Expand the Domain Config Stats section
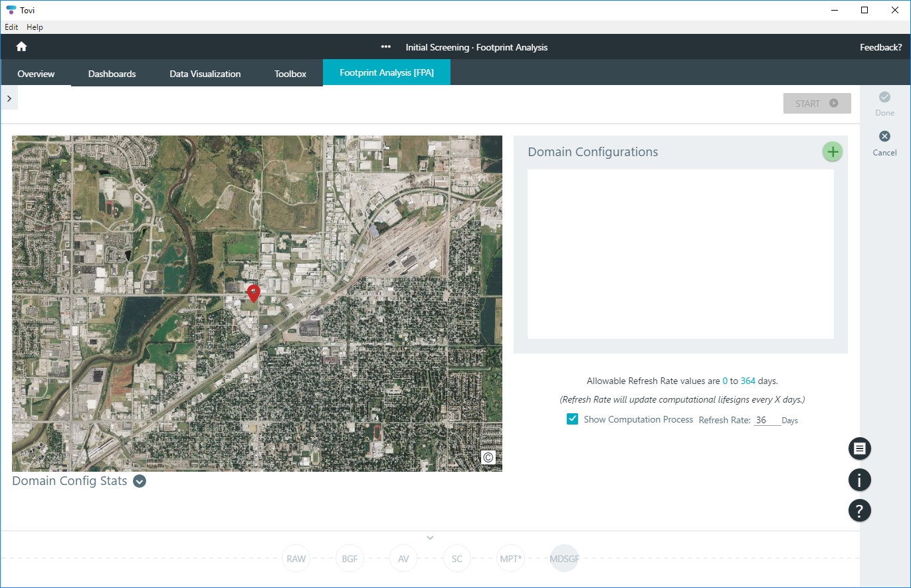 coord(139,481)
